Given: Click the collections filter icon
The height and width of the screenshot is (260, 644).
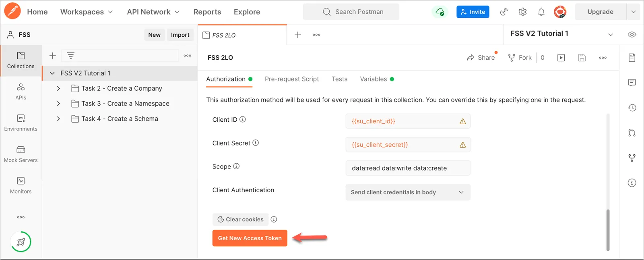Looking at the screenshot, I should [x=71, y=56].
